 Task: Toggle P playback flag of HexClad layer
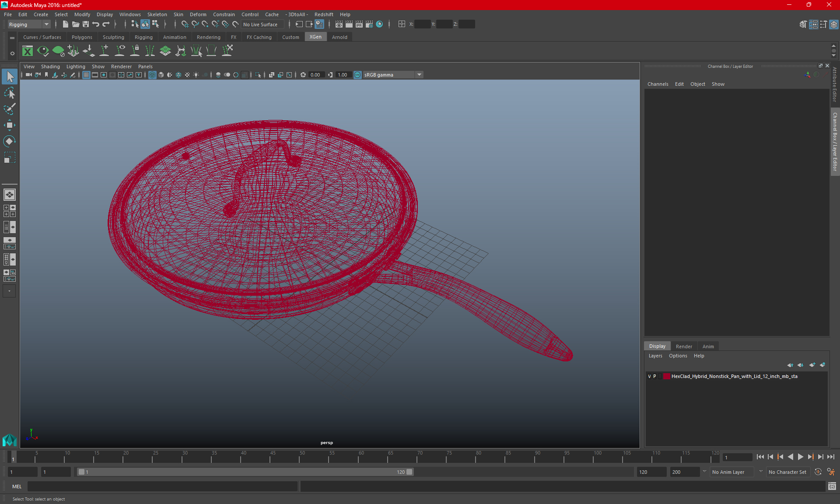[654, 376]
